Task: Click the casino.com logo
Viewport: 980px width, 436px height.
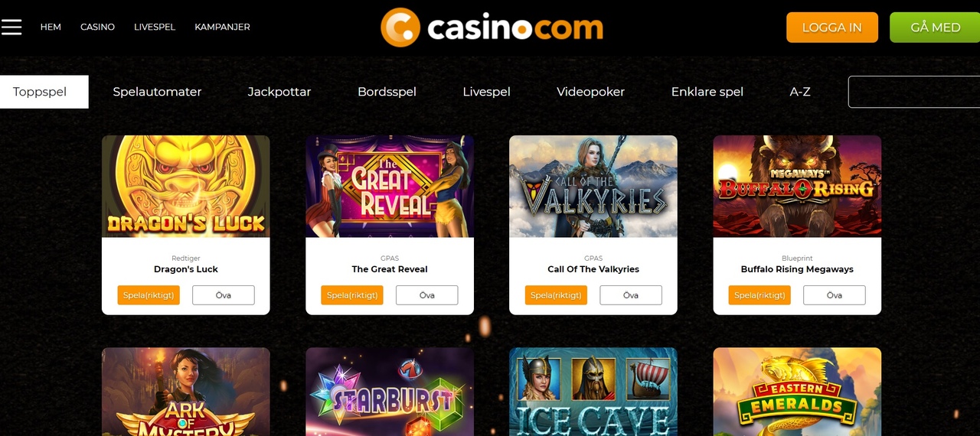Action: 492,28
